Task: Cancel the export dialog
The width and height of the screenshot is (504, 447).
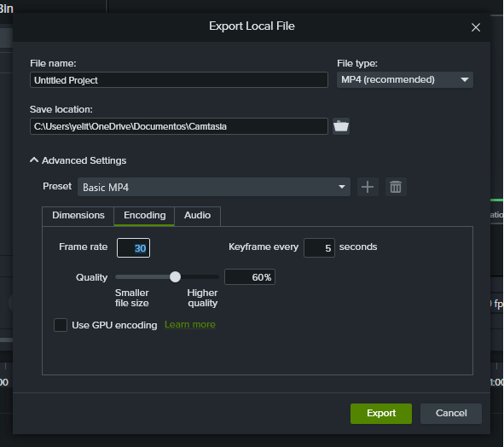Action: pos(451,413)
